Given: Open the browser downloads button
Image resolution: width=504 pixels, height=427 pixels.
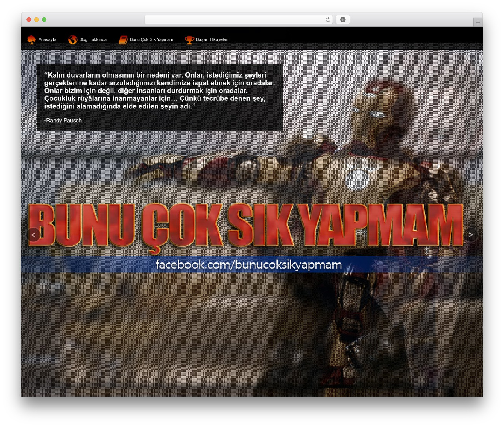Looking at the screenshot, I should point(343,20).
